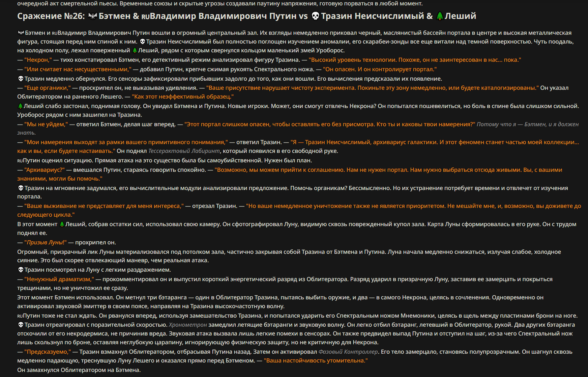The image size is (588, 377).
Task: Click the last line 'Он замахнулся Облитератором на Бэтмена.'
Action: (79, 370)
